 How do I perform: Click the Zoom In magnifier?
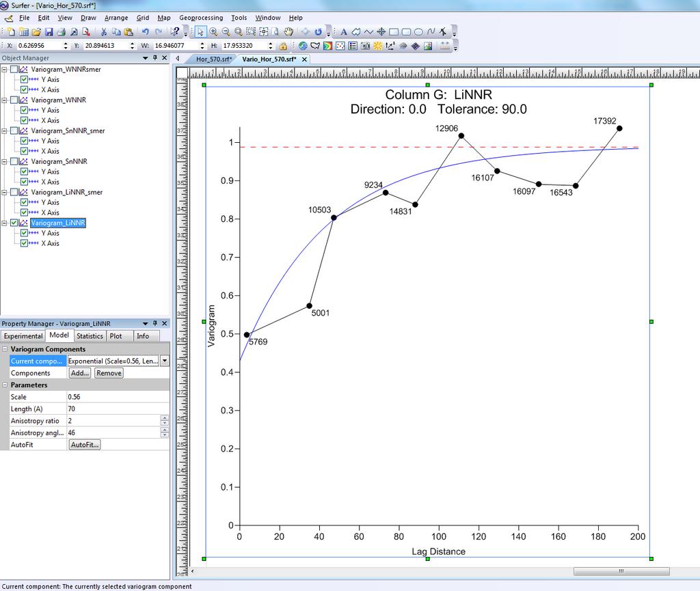[x=213, y=31]
